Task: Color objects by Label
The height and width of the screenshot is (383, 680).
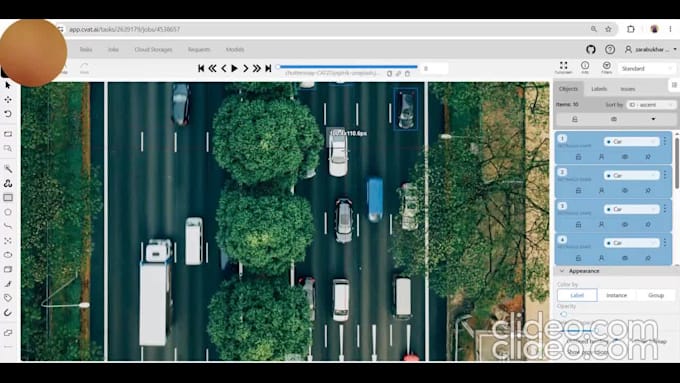Action: (577, 295)
